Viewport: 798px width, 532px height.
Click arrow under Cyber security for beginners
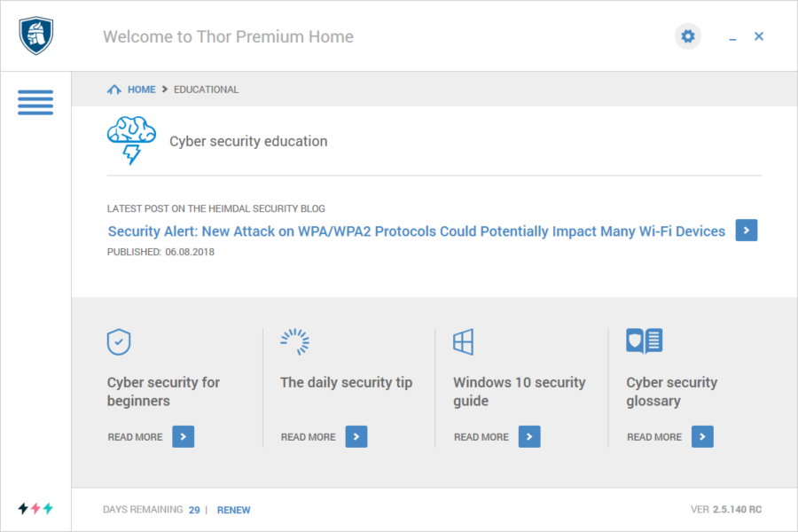pos(184,437)
